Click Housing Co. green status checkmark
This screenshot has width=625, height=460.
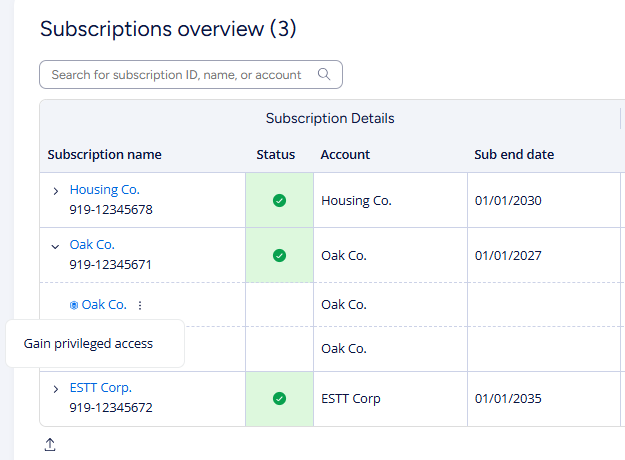coord(280,200)
